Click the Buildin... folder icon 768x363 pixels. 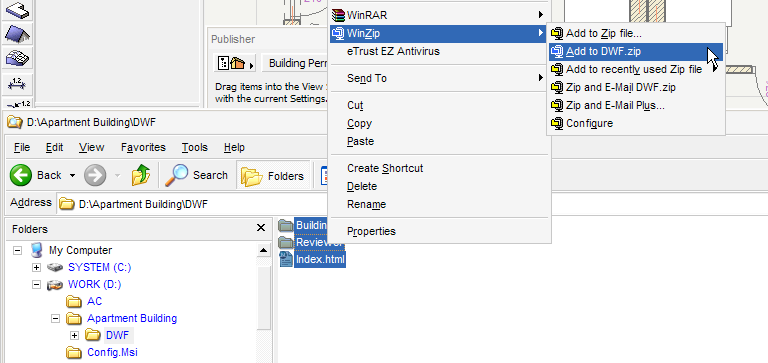(x=286, y=225)
